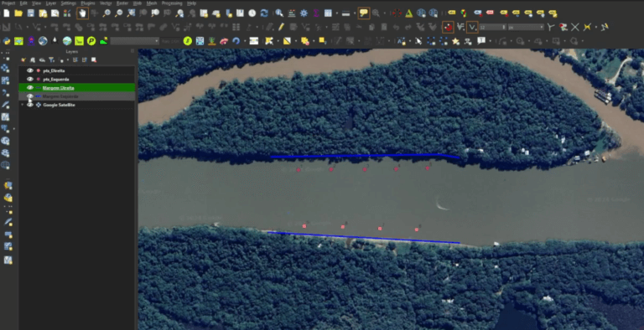The height and width of the screenshot is (330, 644).
Task: Toggle vertex snapping mode V button
Action: pos(472,28)
